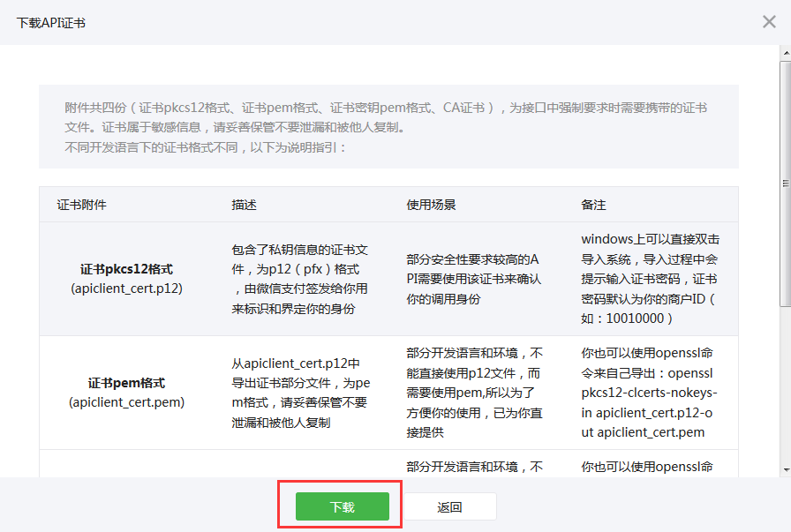Click the scrollbar down arrow
The width and height of the screenshot is (791, 532).
[785, 470]
